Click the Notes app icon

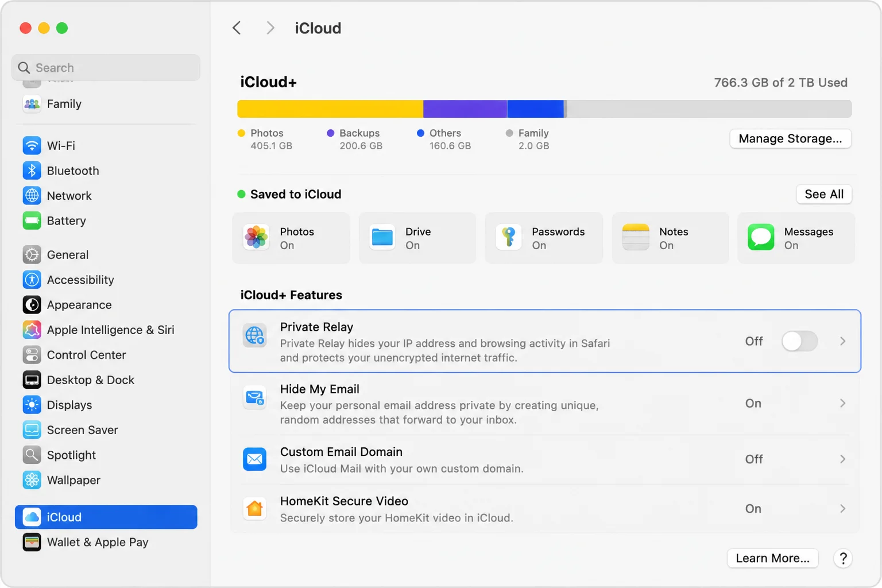pos(636,237)
